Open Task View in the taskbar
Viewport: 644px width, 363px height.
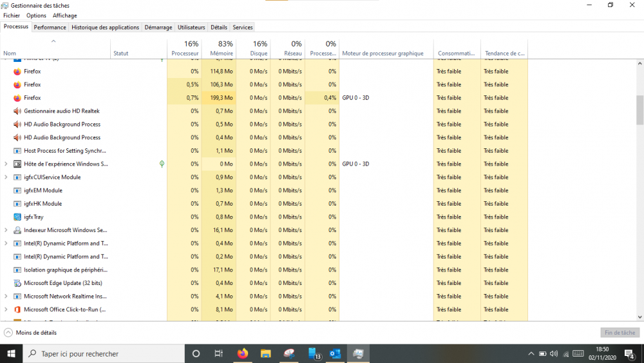pos(218,353)
